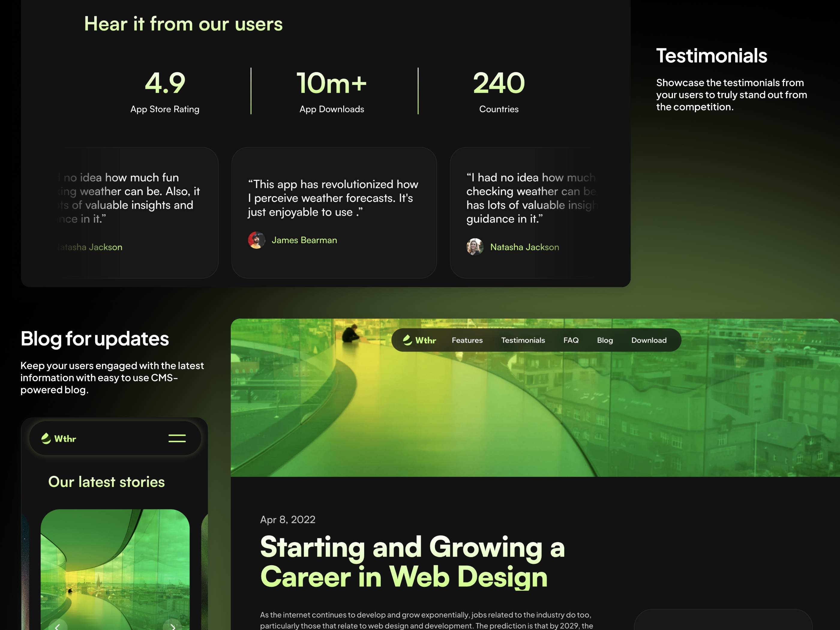
Task: Select the next-story arrow in the mobile carousel
Action: point(173,627)
